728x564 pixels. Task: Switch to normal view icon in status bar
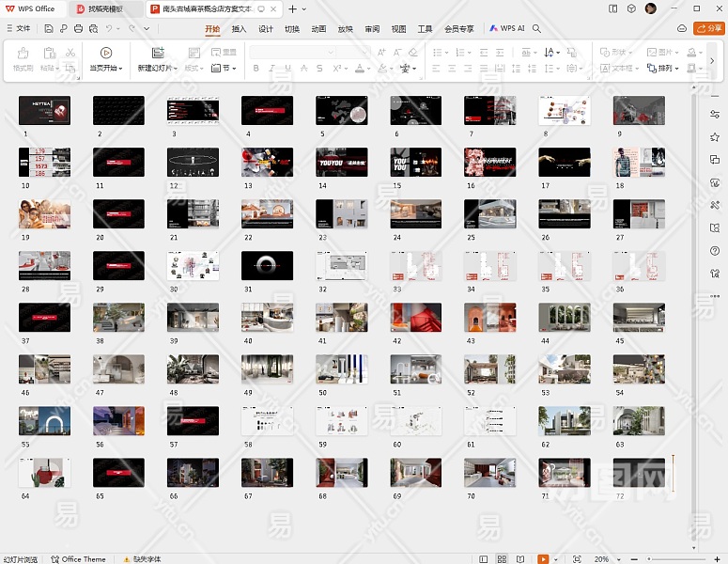[484, 559]
